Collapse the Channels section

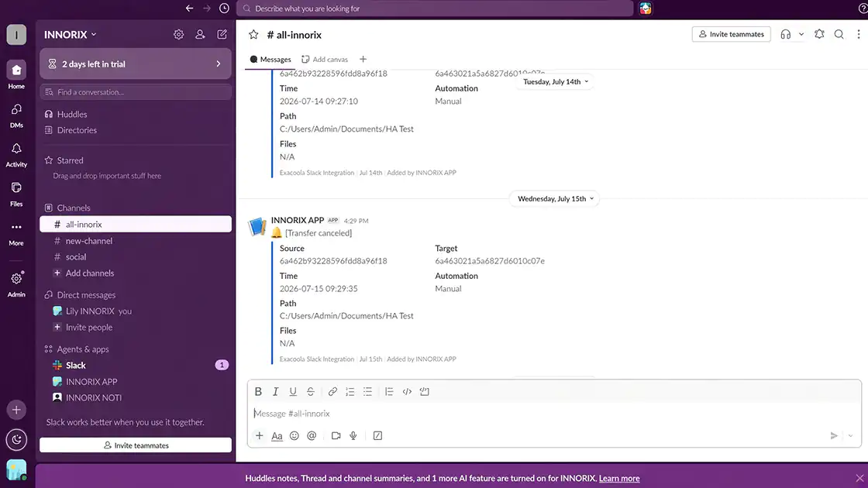73,208
